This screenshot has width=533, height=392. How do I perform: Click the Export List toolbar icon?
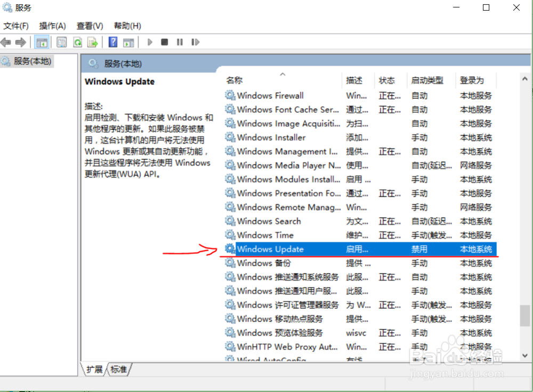click(93, 42)
